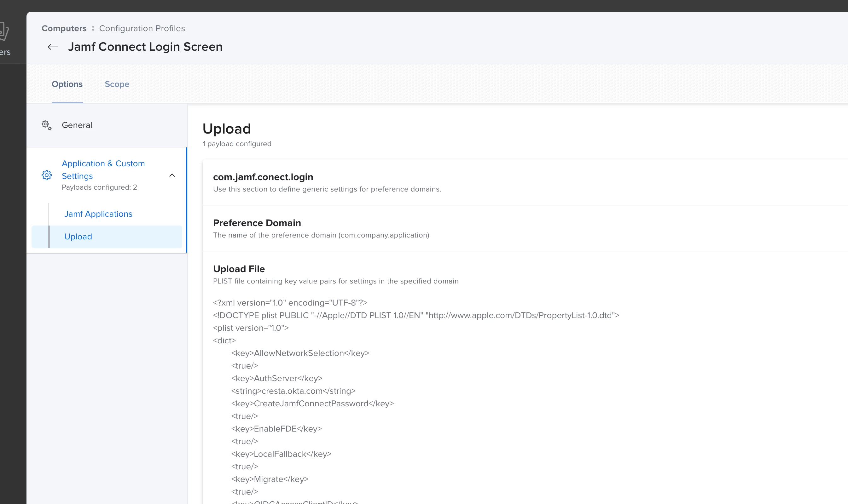848x504 pixels.
Task: Click the "1 payload configured" text
Action: coord(237,144)
